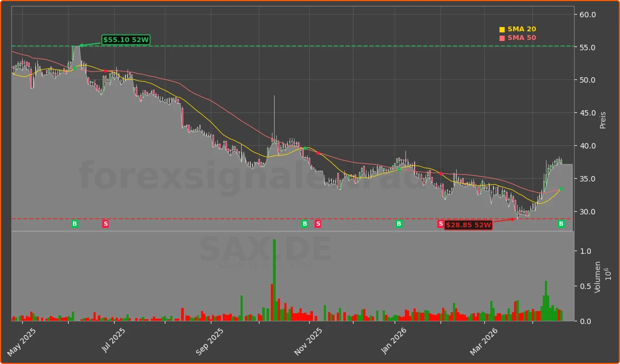Click the tallest green volume bar
620x364 pixels.
tap(275, 280)
